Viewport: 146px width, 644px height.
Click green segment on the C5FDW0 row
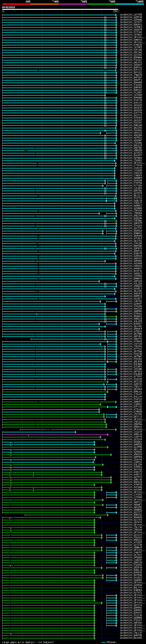point(112,221)
